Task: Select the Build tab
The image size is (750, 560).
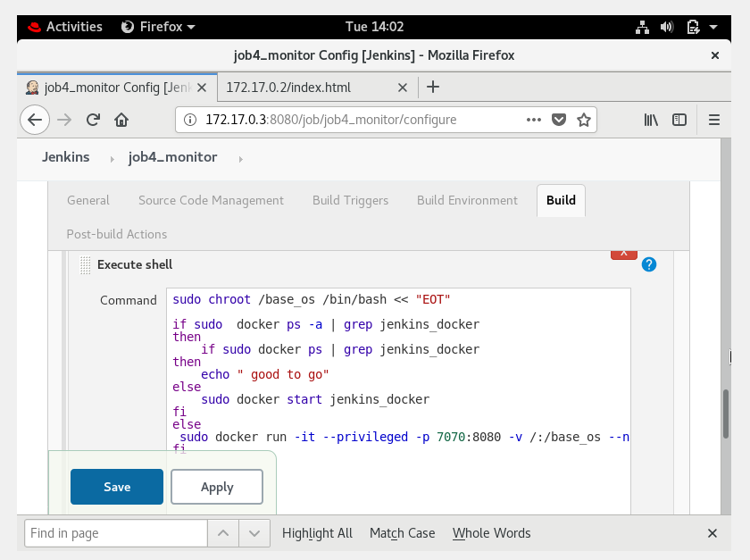Action: click(561, 201)
